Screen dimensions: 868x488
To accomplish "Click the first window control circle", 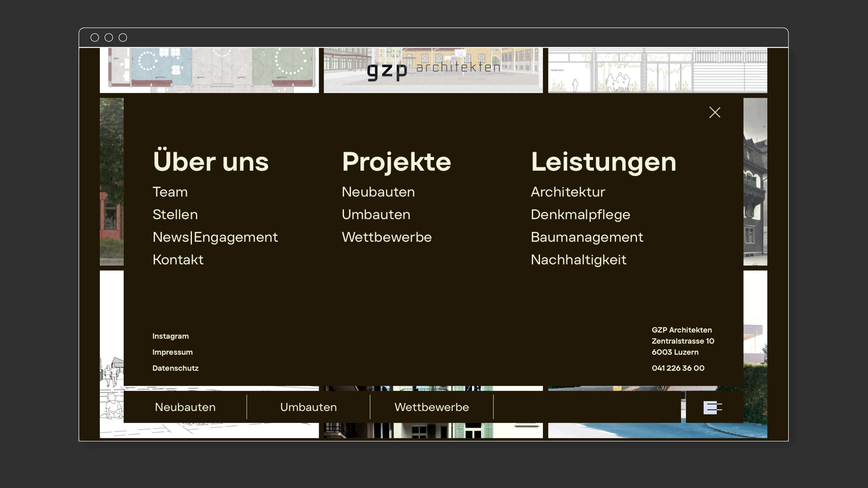I will [x=95, y=37].
